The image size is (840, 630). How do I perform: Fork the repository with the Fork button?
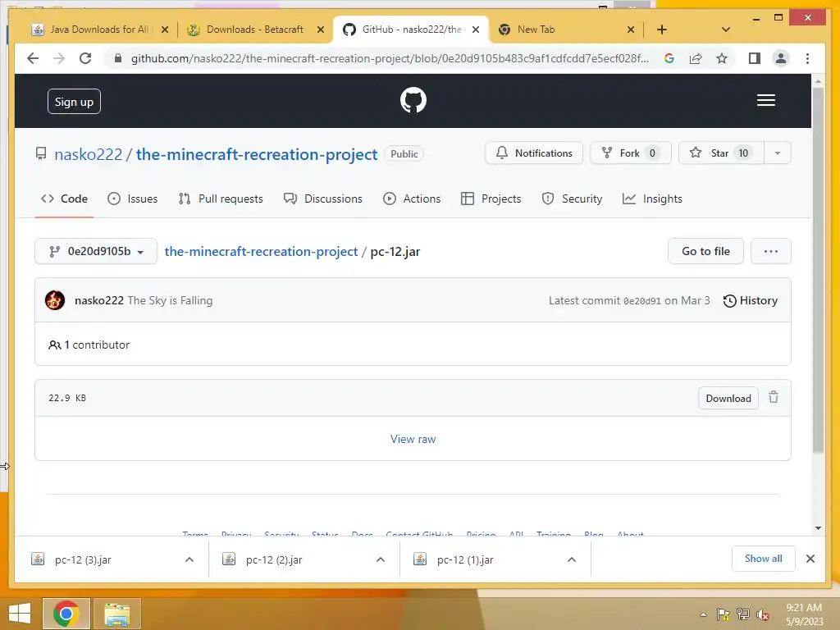(631, 153)
